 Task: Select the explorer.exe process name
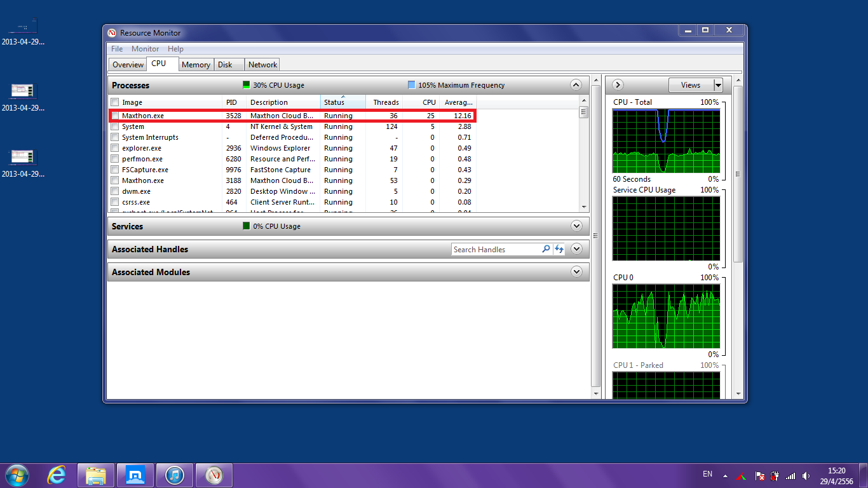(142, 148)
